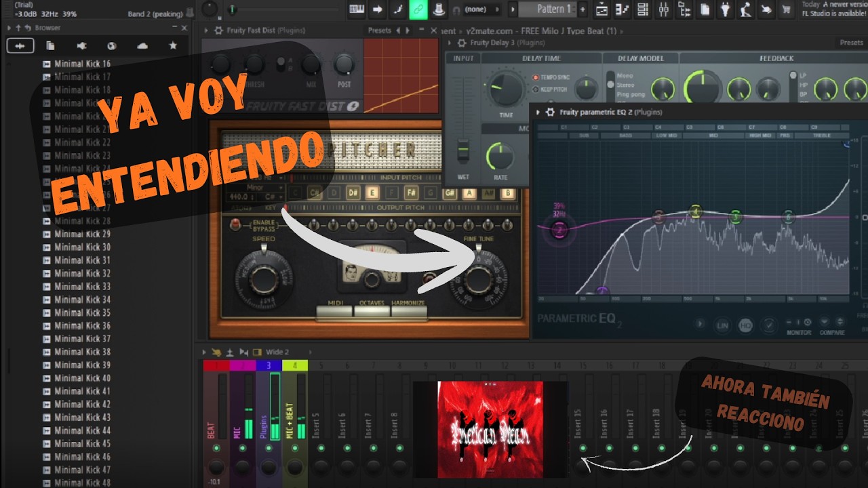Click COMPARE control in EQ 2

pos(832,325)
